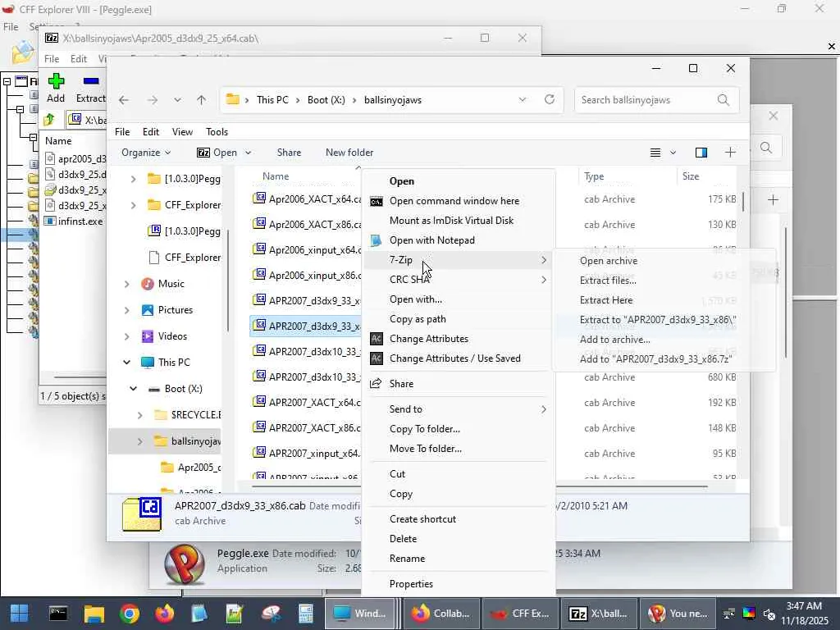Click the Pictures icon in sidebar
Viewport: 840px width, 630px height.
tap(148, 310)
